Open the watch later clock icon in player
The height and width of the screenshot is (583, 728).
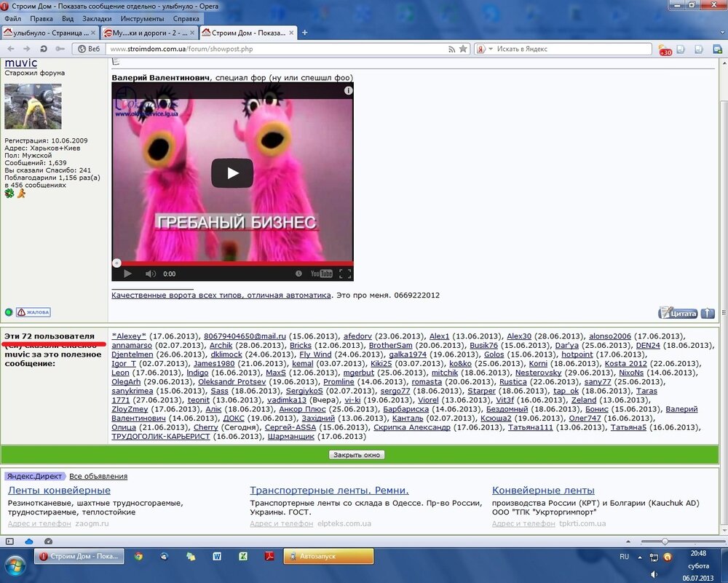tap(298, 274)
